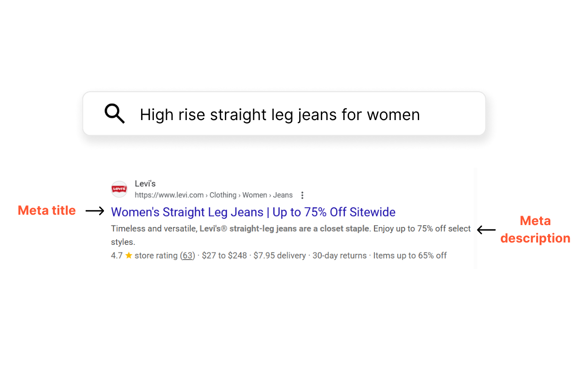588x380 pixels.
Task: Open the three-dot more options menu
Action: pos(302,195)
